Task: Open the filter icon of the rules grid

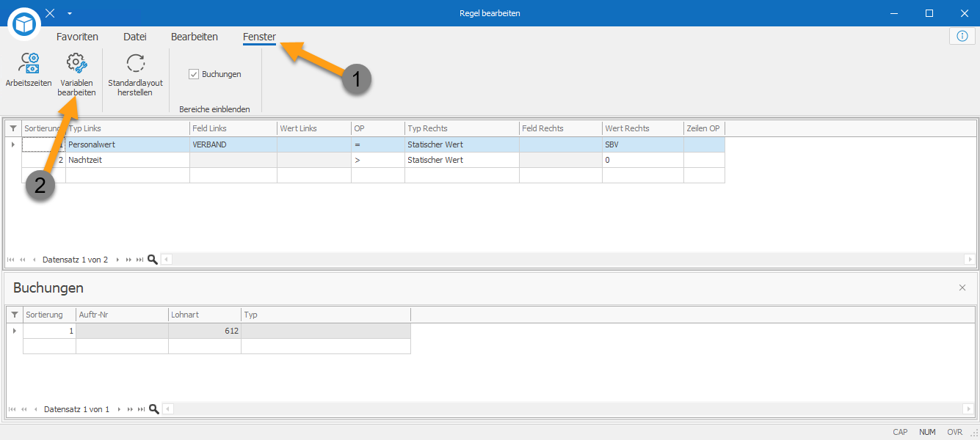Action: click(x=13, y=128)
